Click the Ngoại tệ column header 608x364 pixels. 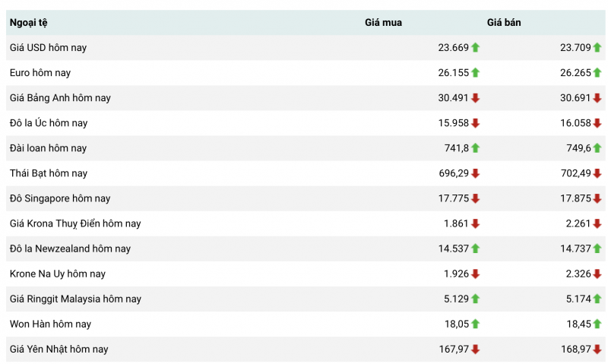(28, 23)
